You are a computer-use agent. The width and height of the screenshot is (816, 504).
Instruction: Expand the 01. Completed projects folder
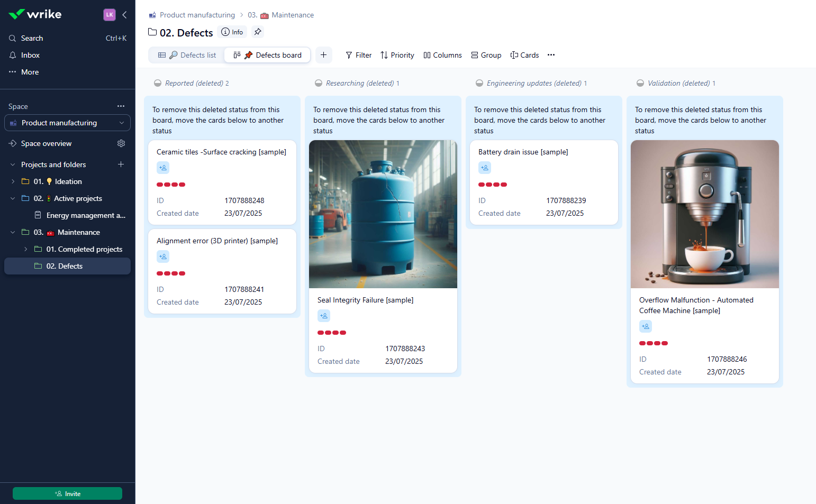[25, 249]
